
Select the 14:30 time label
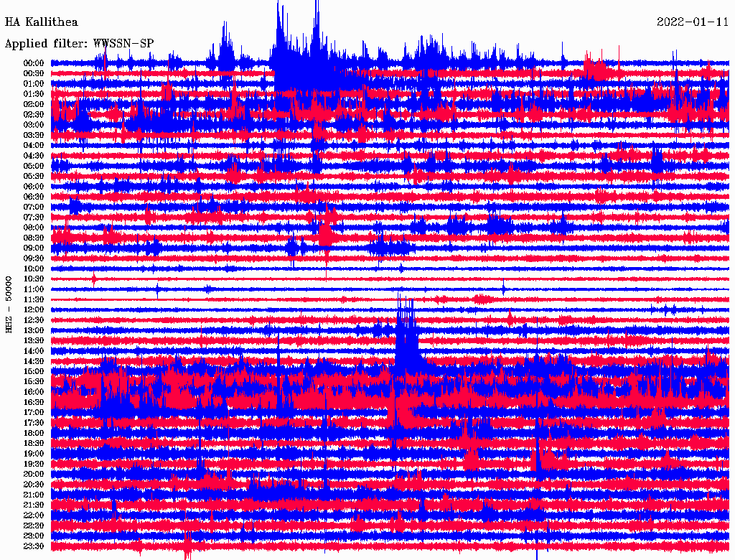tap(34, 361)
